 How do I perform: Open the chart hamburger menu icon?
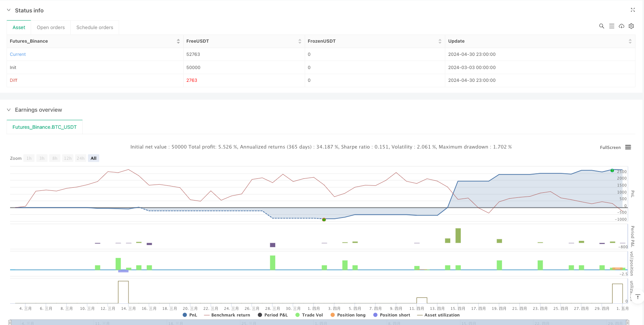tap(628, 147)
